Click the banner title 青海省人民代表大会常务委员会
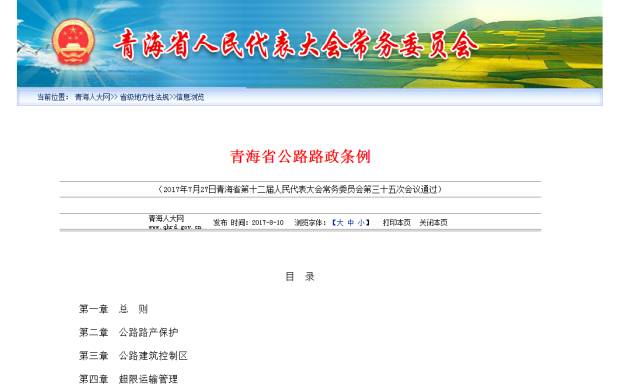This screenshot has width=640, height=386. (x=296, y=45)
